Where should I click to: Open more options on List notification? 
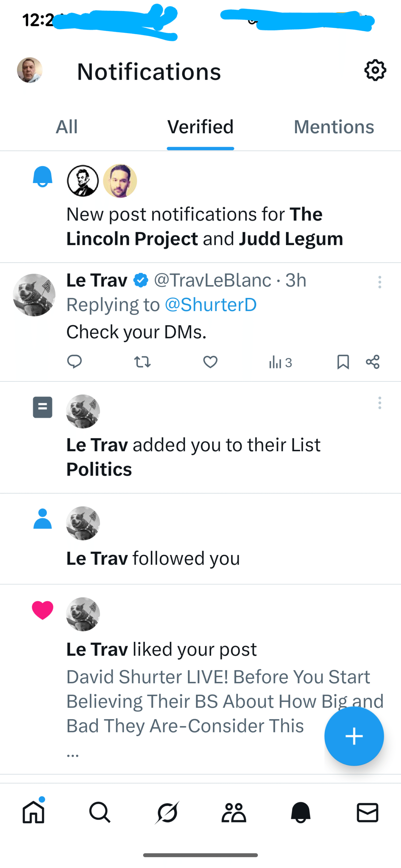[x=380, y=403]
